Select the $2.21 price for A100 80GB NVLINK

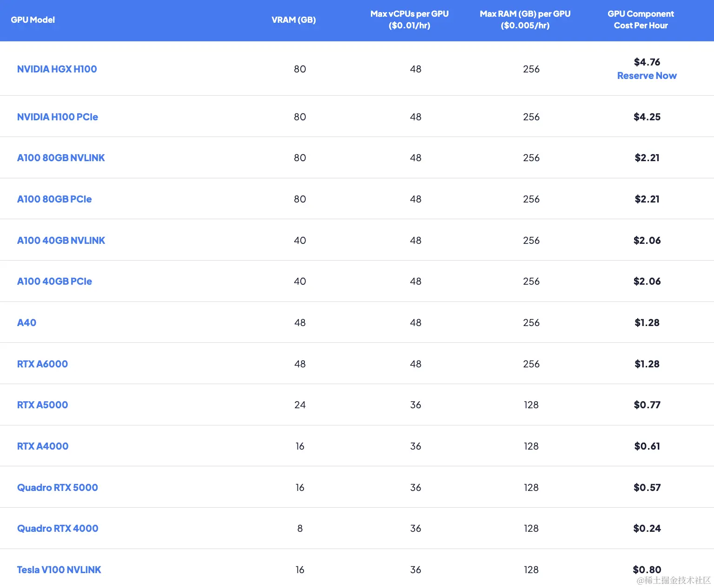(647, 157)
